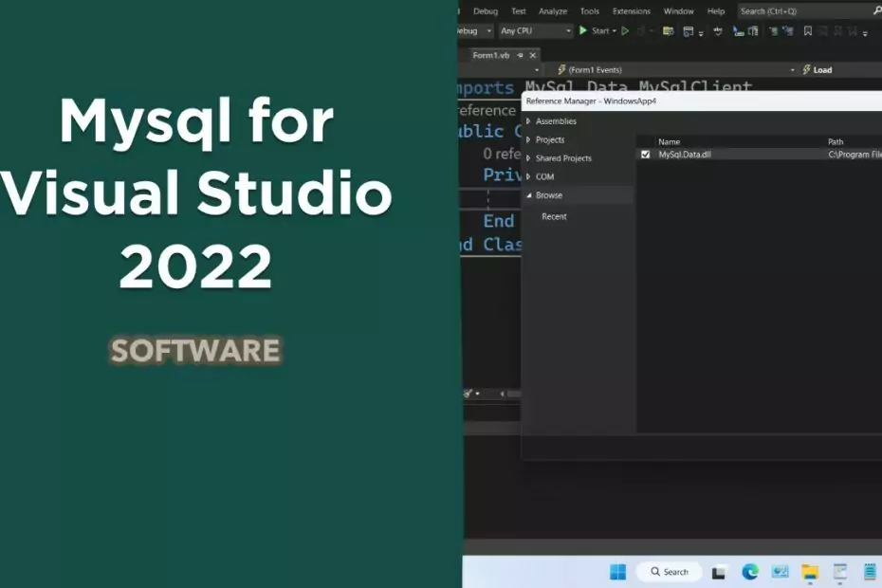Click the window layout toolbar icon
The width and height of the screenshot is (882, 588).
coord(688,31)
